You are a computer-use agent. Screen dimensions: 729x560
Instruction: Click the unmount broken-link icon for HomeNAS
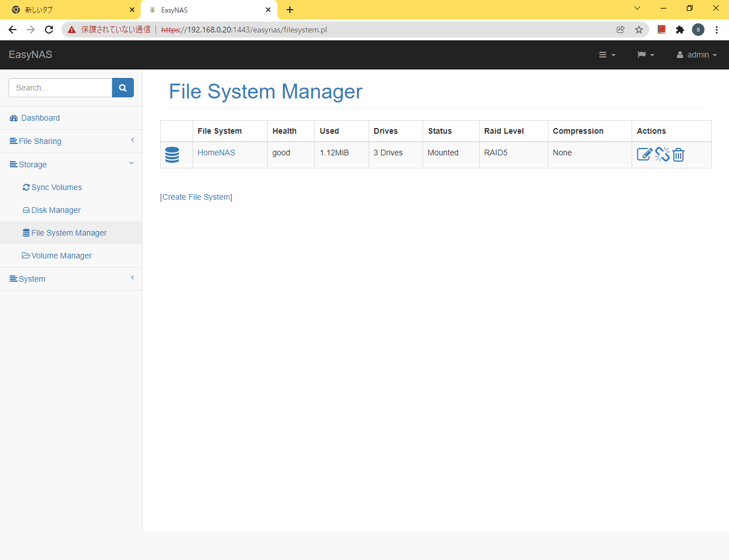tap(662, 154)
